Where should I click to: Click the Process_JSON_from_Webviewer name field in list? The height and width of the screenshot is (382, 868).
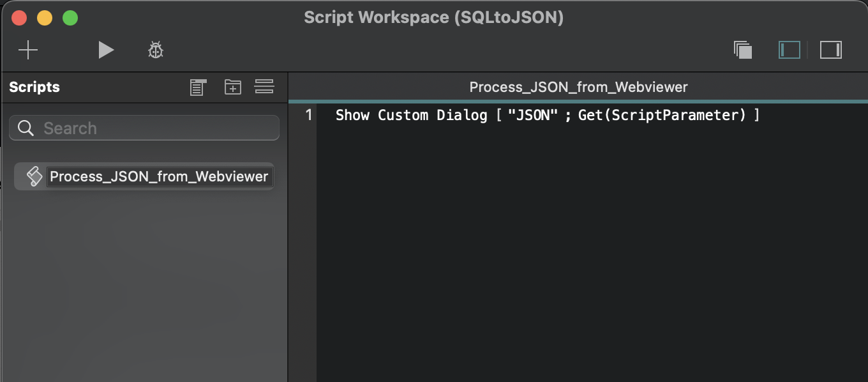coord(159,177)
